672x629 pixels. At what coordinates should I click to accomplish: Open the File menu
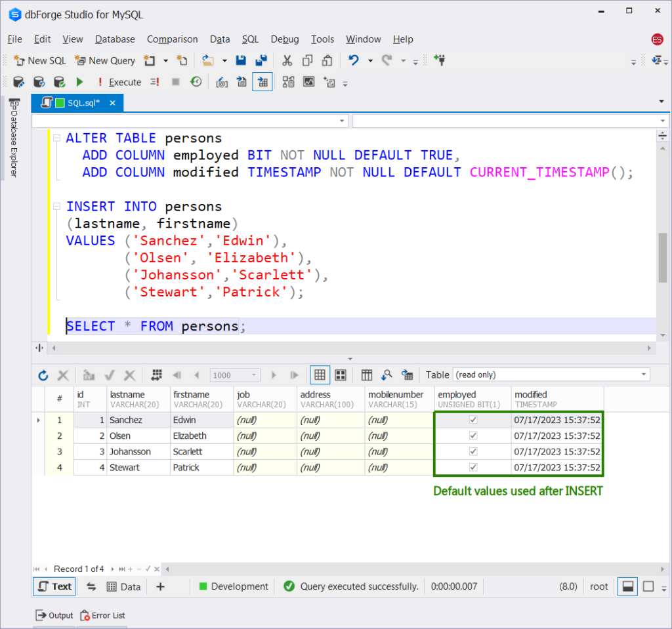[x=14, y=39]
